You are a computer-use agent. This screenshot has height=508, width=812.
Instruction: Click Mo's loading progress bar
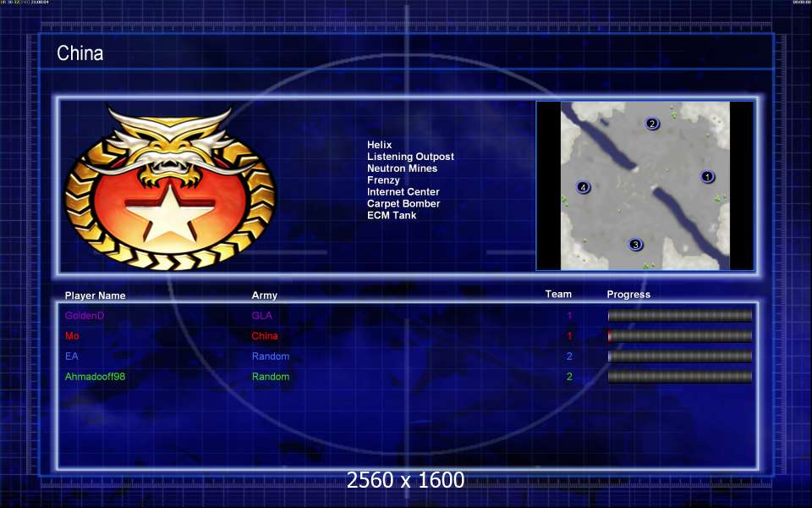point(679,336)
